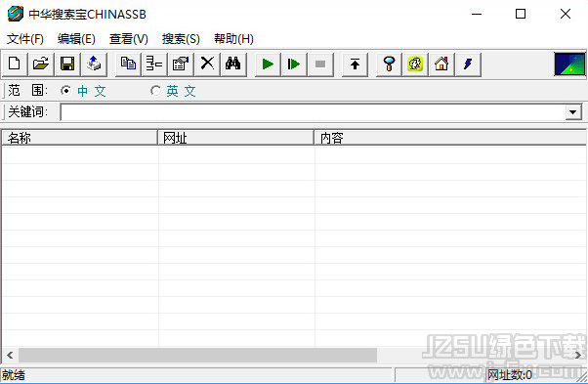
Task: Open the 搜索(S) menu
Action: click(x=181, y=39)
